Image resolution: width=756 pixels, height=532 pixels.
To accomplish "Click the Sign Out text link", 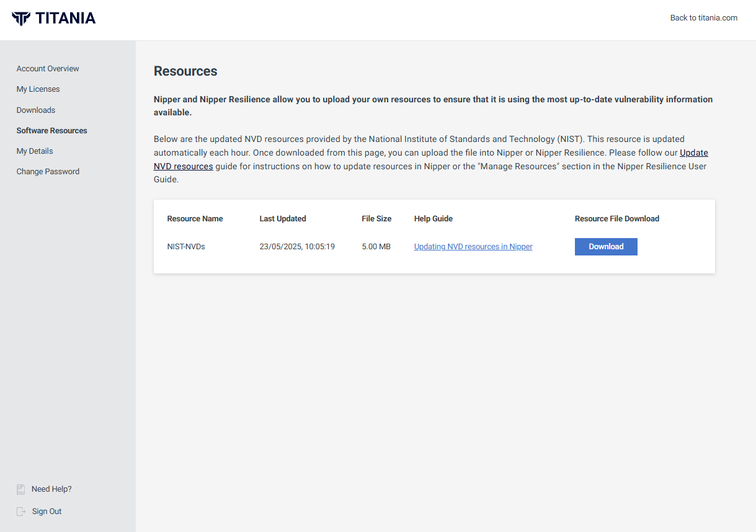I will (47, 512).
